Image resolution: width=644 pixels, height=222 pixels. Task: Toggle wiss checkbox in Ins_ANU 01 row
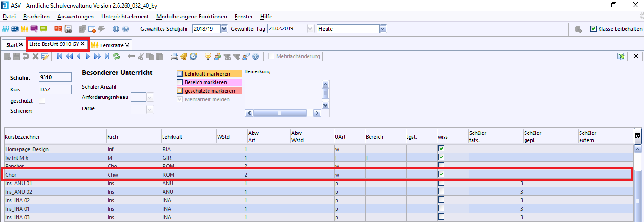442,183
